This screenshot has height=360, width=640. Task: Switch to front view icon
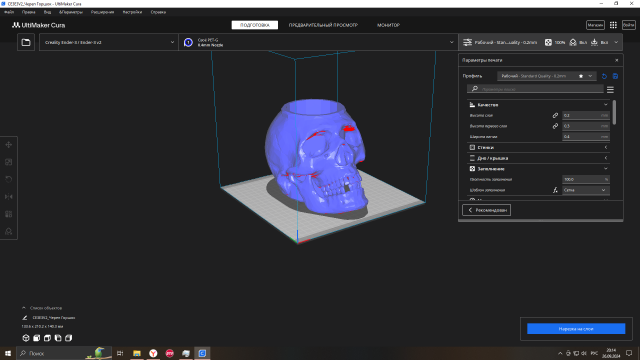(x=36, y=338)
